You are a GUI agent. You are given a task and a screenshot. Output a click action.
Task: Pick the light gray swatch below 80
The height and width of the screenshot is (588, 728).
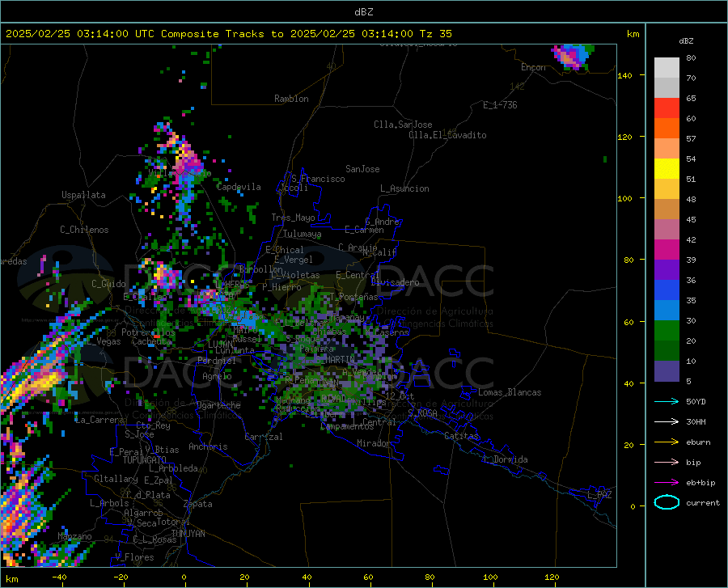(x=667, y=68)
